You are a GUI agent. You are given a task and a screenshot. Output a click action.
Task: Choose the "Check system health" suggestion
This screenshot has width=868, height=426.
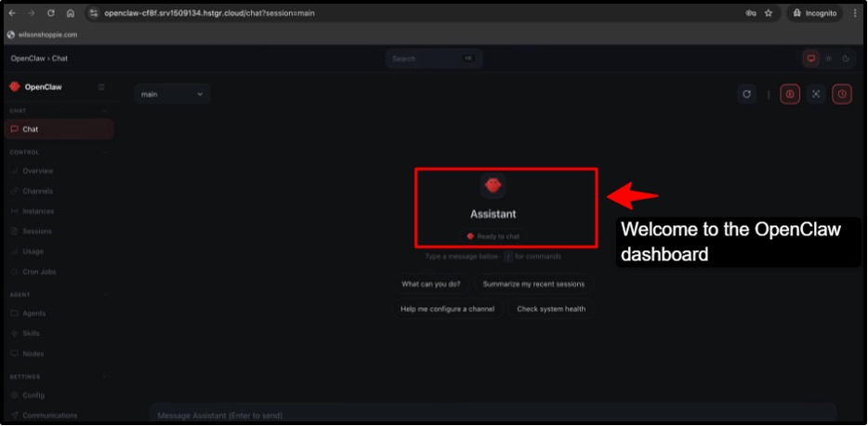pos(551,309)
